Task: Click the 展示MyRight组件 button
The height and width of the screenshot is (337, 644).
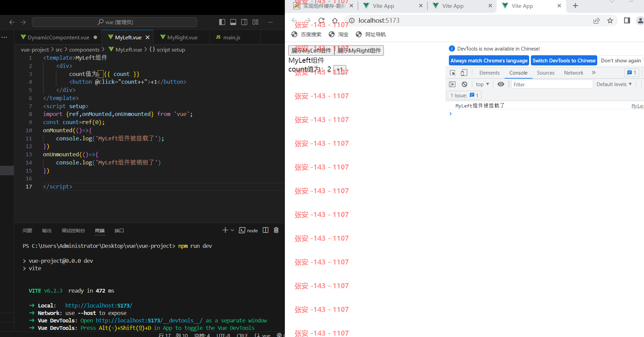Action: pos(359,51)
